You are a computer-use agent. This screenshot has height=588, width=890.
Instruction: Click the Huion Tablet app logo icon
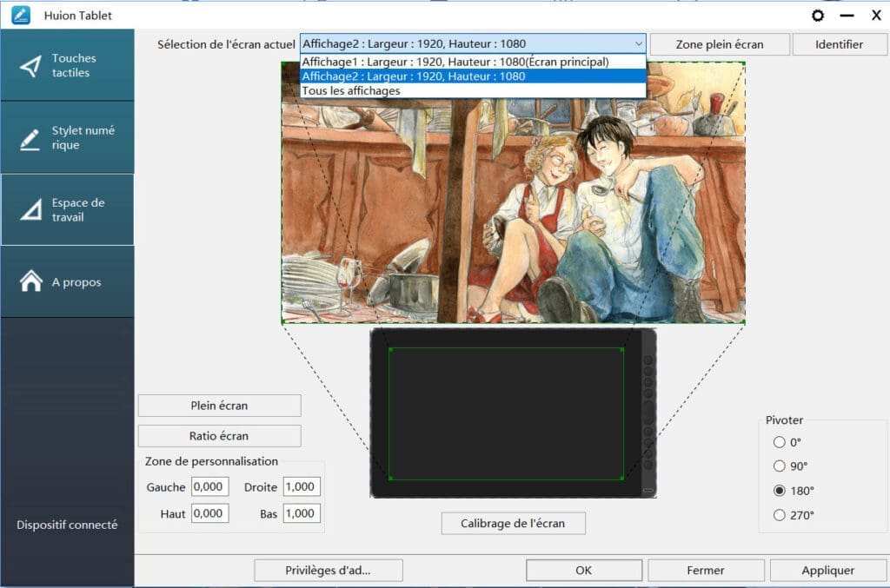click(x=21, y=15)
